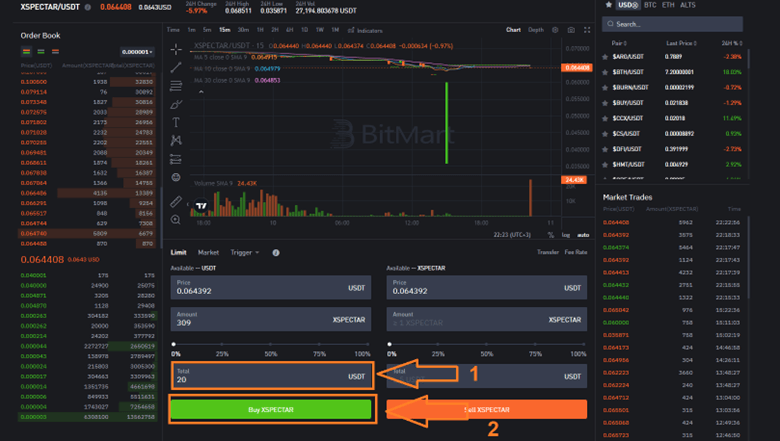This screenshot has height=441, width=780.
Task: Click the buy Price input field
Action: click(x=271, y=287)
